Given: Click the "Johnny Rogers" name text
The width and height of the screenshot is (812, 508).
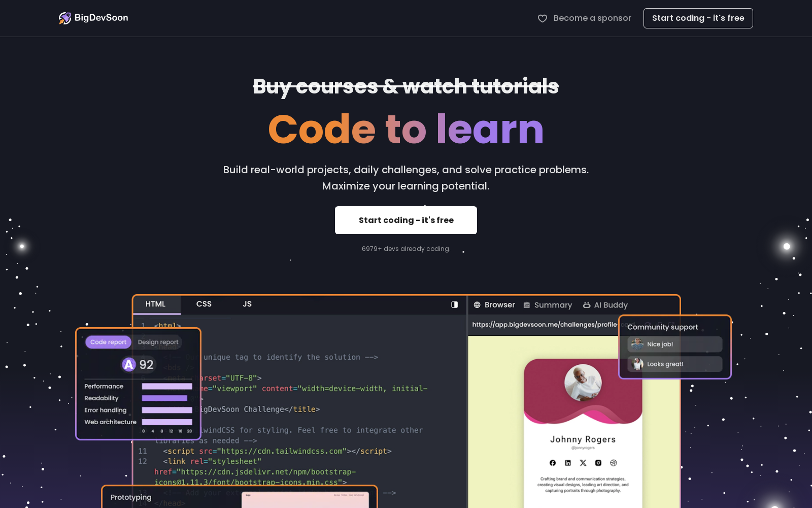Looking at the screenshot, I should click(583, 439).
